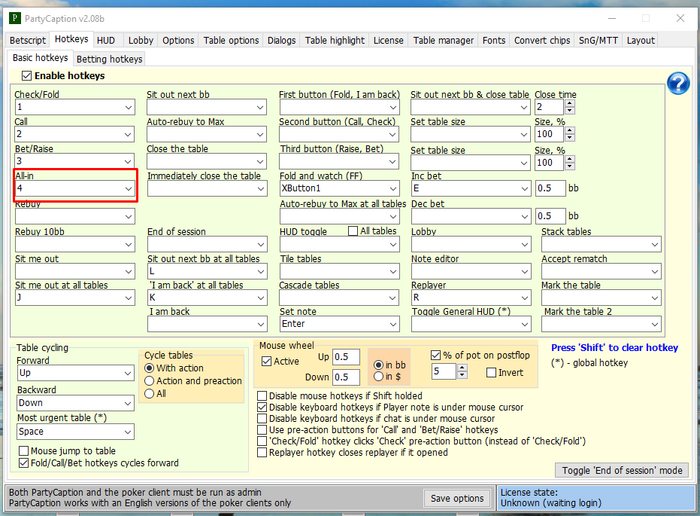This screenshot has height=516, width=700.
Task: Enable Check/Fold hotkey clicks Check pre-action option
Action: [262, 441]
